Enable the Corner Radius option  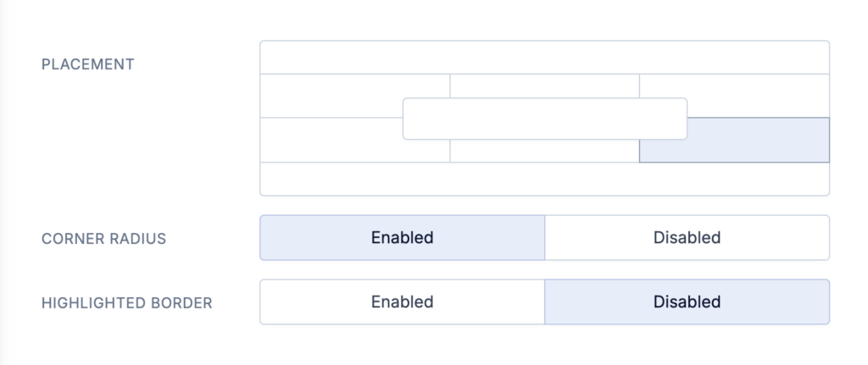403,238
